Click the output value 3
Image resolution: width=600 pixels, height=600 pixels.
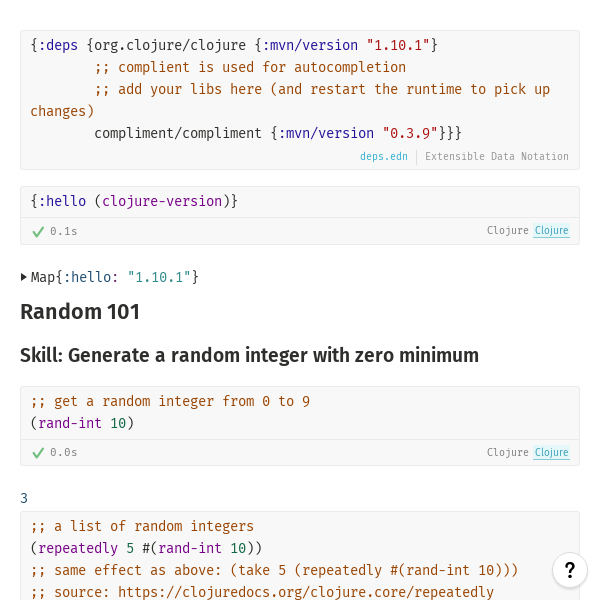click(x=24, y=498)
